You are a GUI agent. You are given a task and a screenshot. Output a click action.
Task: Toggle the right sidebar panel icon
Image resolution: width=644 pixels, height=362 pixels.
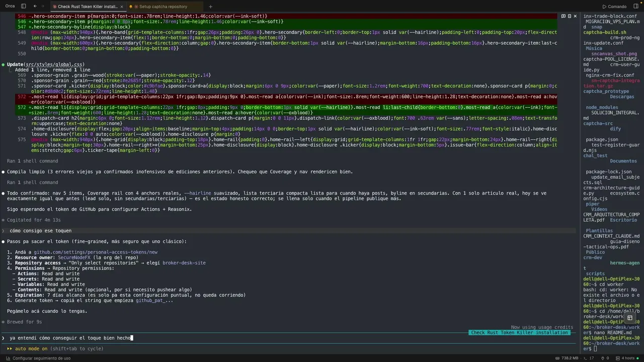(x=636, y=7)
